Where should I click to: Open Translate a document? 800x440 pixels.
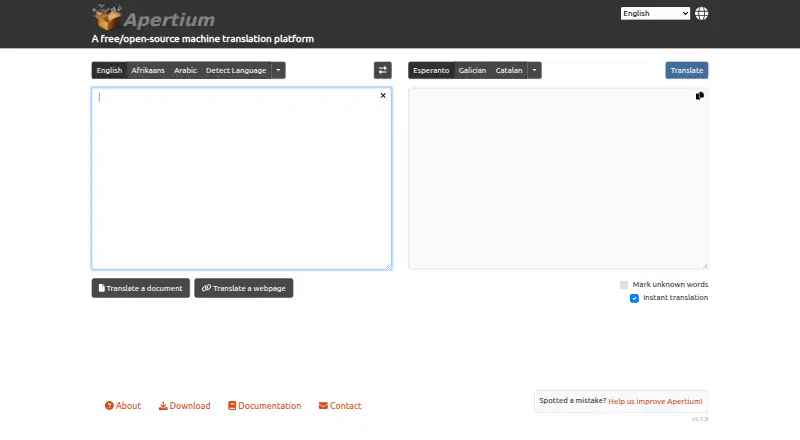coord(141,288)
